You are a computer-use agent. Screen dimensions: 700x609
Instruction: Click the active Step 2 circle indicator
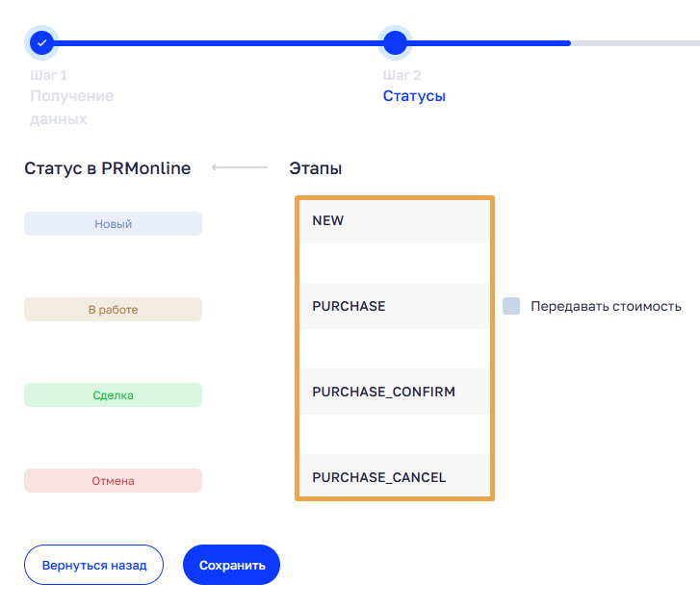point(395,42)
